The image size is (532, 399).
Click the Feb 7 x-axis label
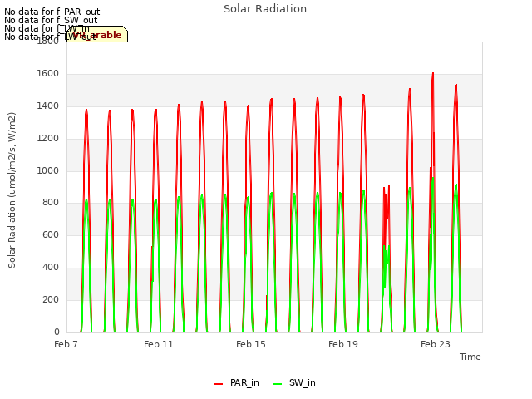click(66, 344)
